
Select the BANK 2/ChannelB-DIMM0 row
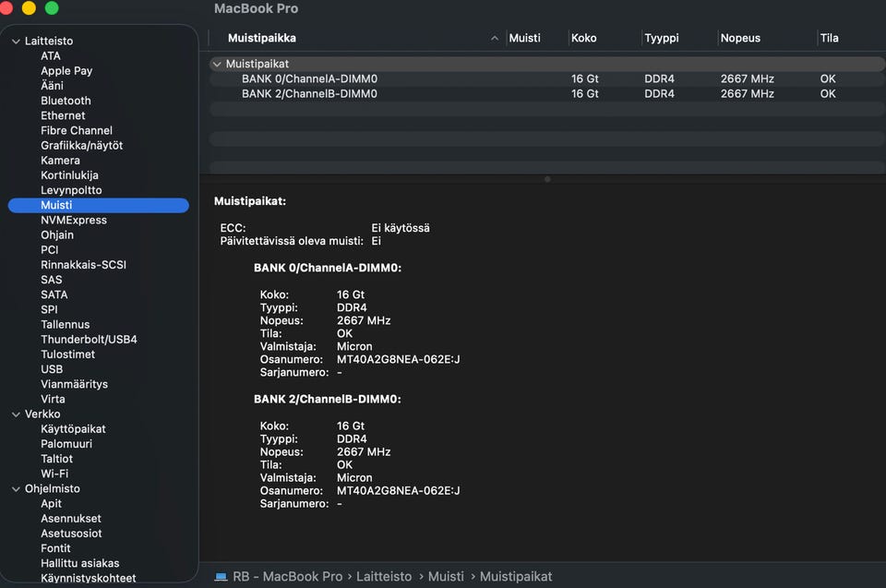309,94
